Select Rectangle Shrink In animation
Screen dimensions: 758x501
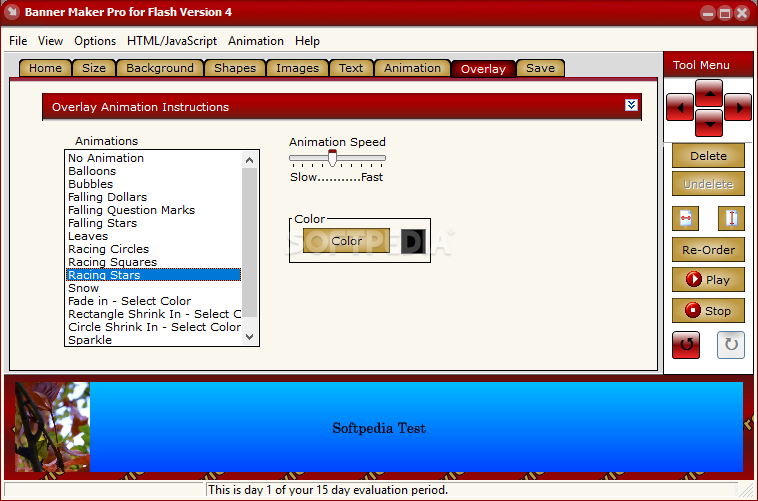[153, 314]
